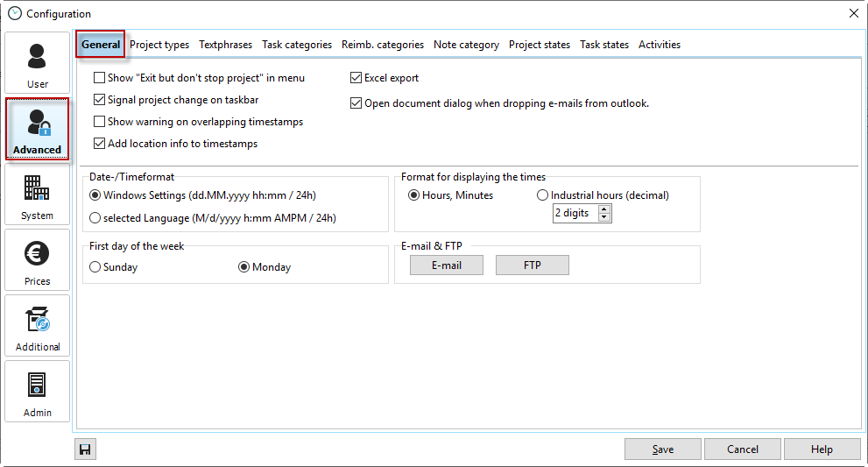The image size is (868, 467).
Task: Open the Admin section
Action: click(37, 392)
